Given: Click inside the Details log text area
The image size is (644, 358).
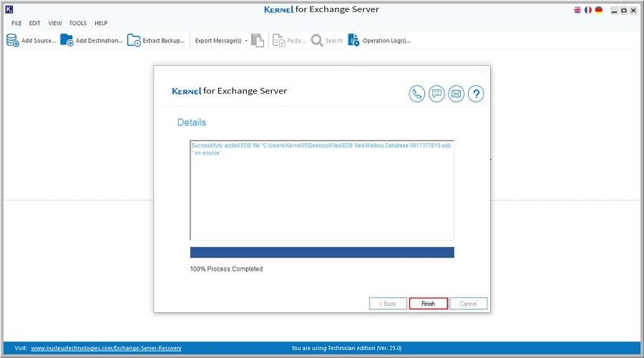Looking at the screenshot, I should click(322, 197).
